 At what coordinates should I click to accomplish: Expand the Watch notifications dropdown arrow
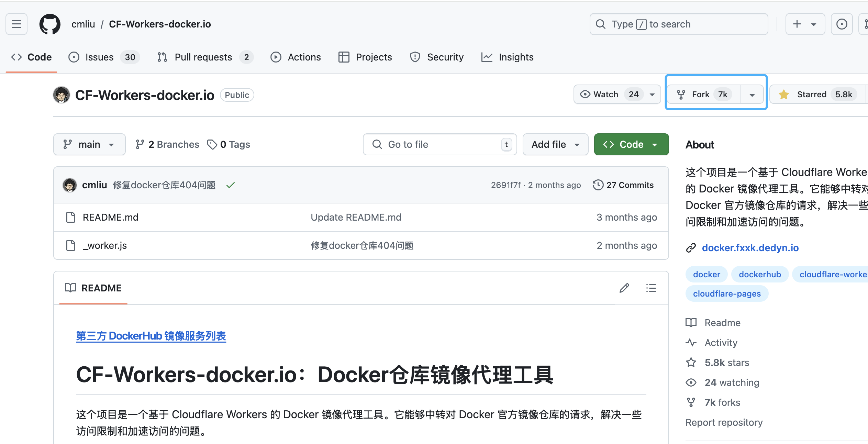point(652,95)
